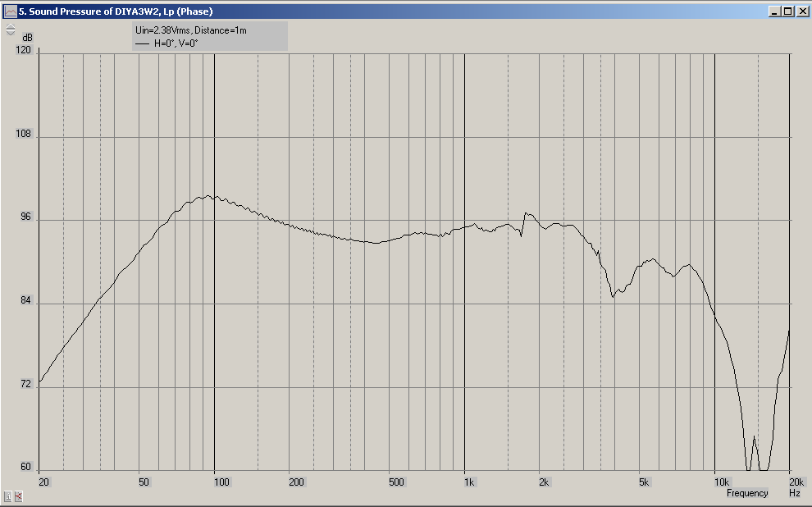The width and height of the screenshot is (812, 507).
Task: Click the info 'i' button below the chart
Action: coord(8,496)
